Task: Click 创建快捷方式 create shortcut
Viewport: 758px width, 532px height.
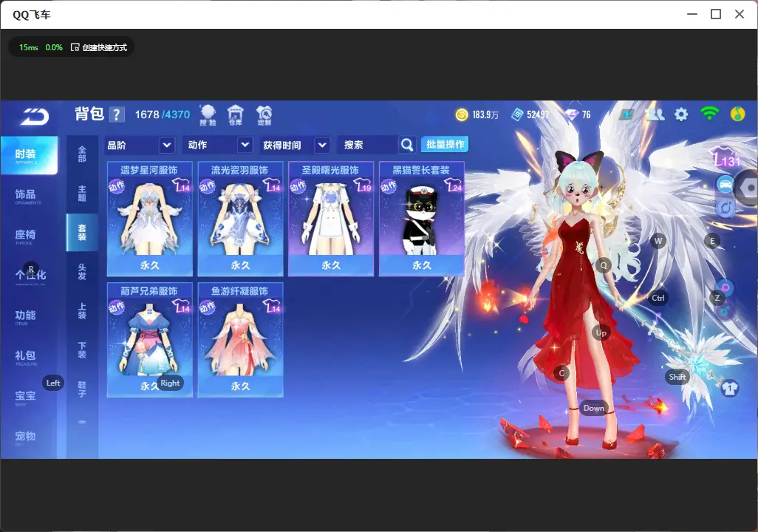Action: [99, 47]
